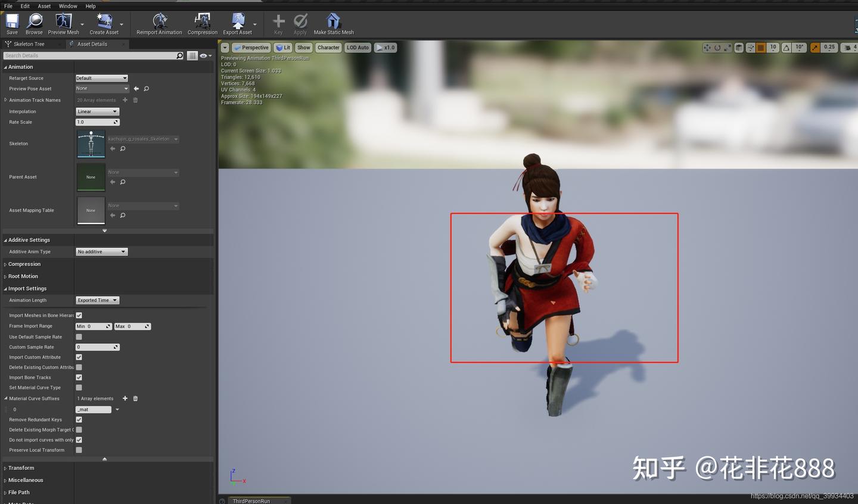The width and height of the screenshot is (858, 504).
Task: Open the Perspective view mode selector
Action: [x=251, y=47]
